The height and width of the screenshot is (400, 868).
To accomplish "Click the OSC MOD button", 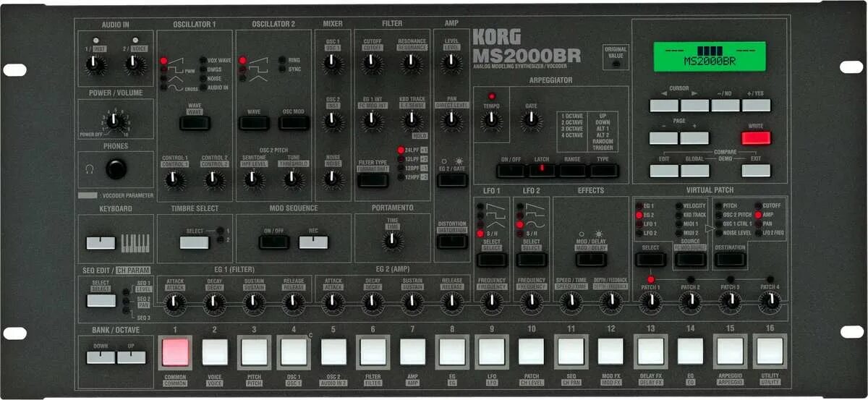I will click(x=294, y=123).
